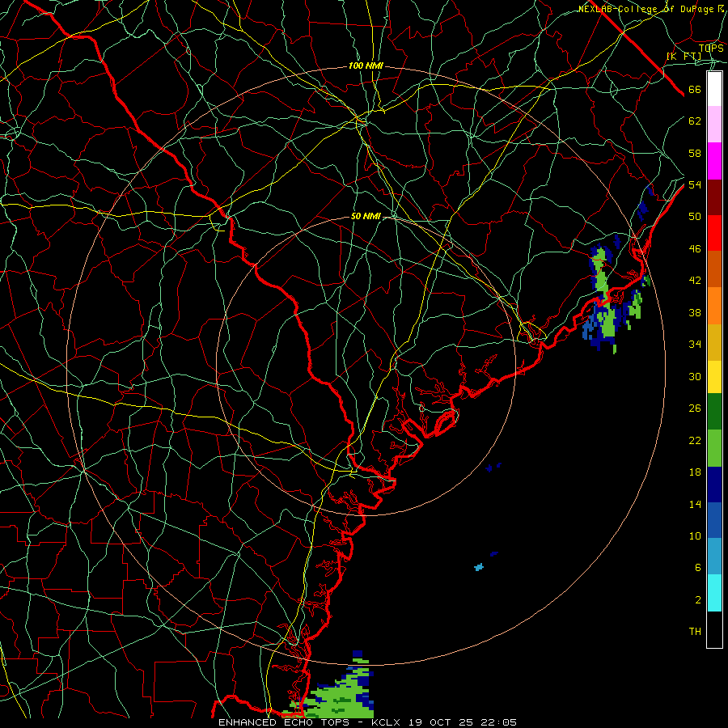Click the cyan legend swatch

click(x=714, y=593)
